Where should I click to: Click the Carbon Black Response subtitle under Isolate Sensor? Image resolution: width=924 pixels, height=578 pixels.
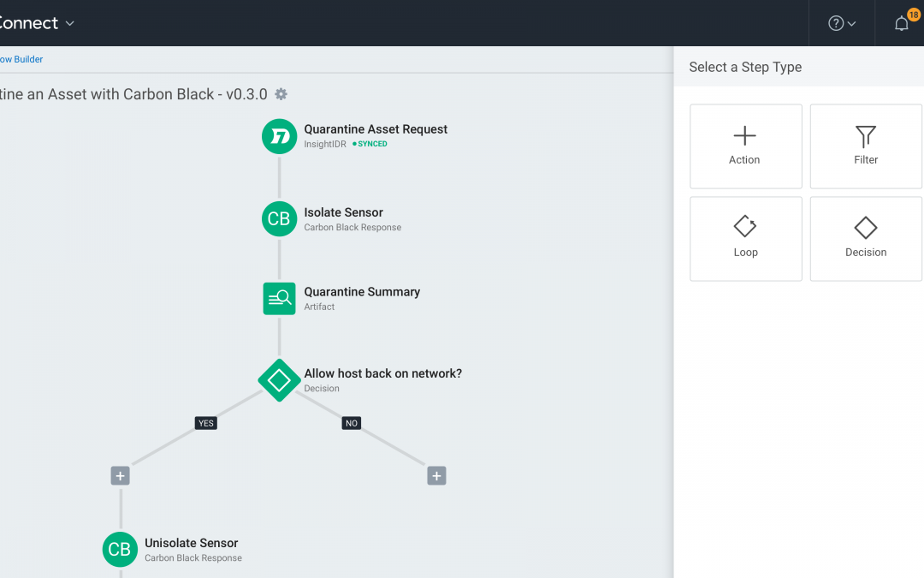(352, 227)
